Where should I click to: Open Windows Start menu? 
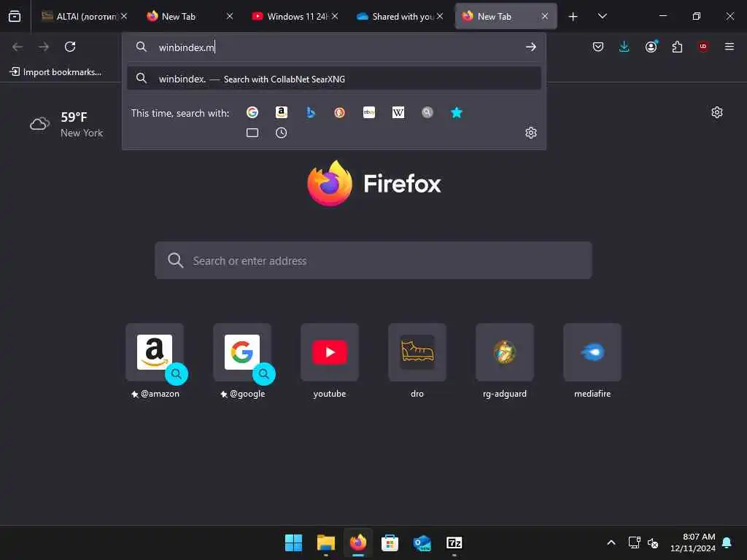coord(293,542)
